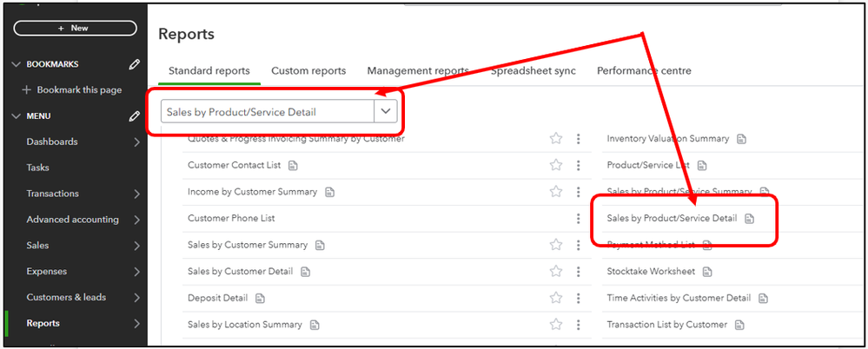Click the report search input field
Viewport: 868px width, 349px height.
click(x=268, y=112)
